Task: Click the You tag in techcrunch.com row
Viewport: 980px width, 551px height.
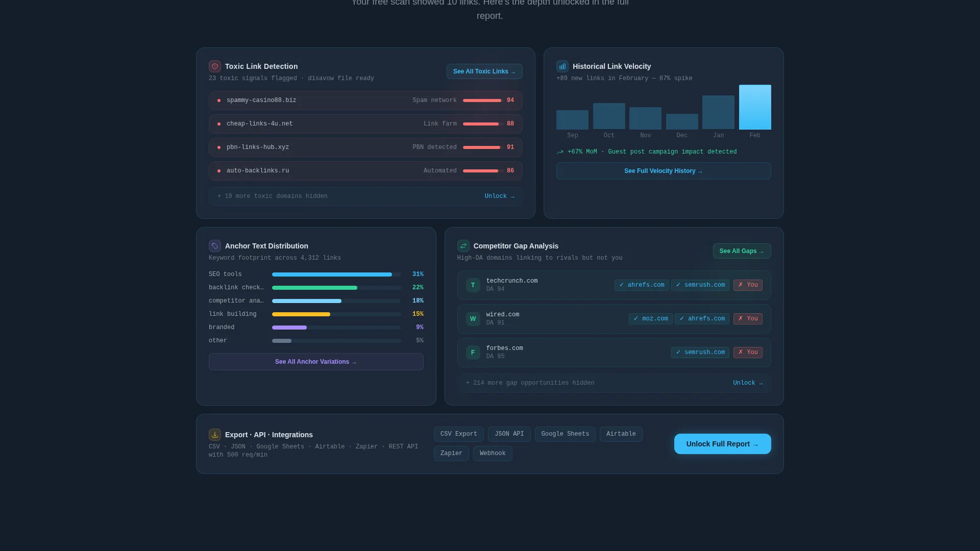Action: tap(748, 285)
